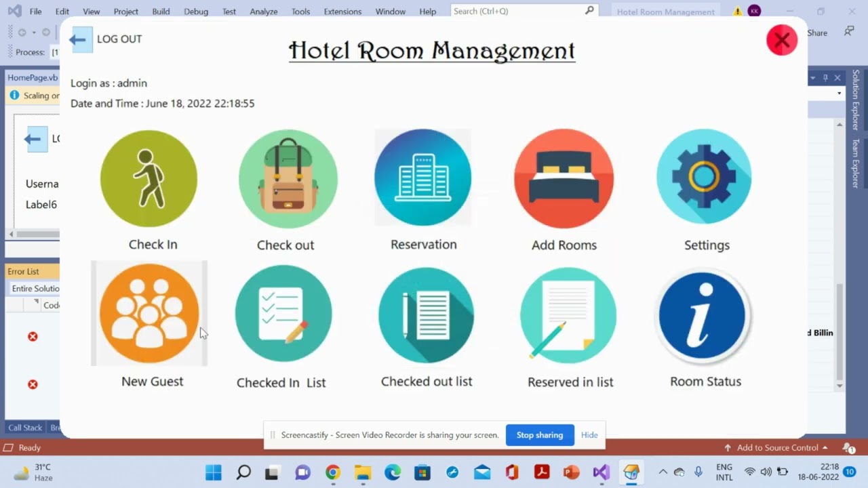Click the Visual Studio feedback icon
868x488 pixels.
tap(849, 31)
